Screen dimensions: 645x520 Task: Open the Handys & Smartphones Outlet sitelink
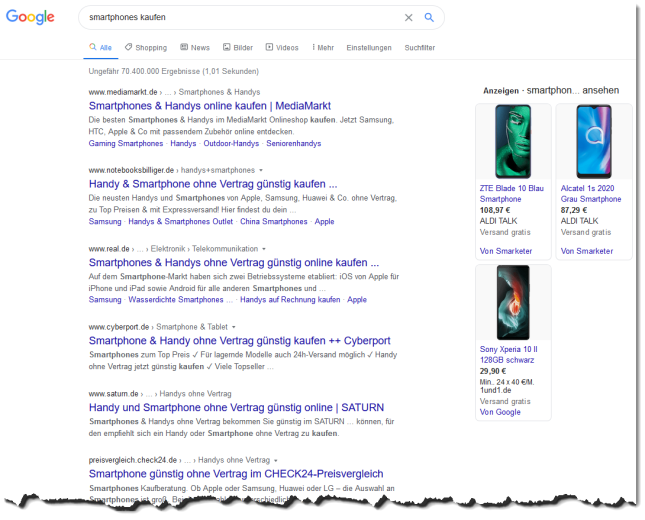pyautogui.click(x=181, y=221)
